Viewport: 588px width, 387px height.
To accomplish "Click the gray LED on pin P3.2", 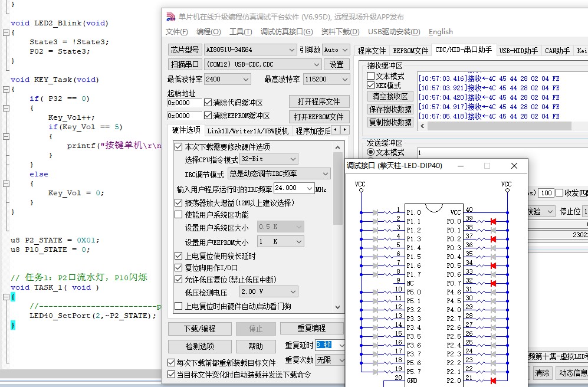I will [375, 310].
